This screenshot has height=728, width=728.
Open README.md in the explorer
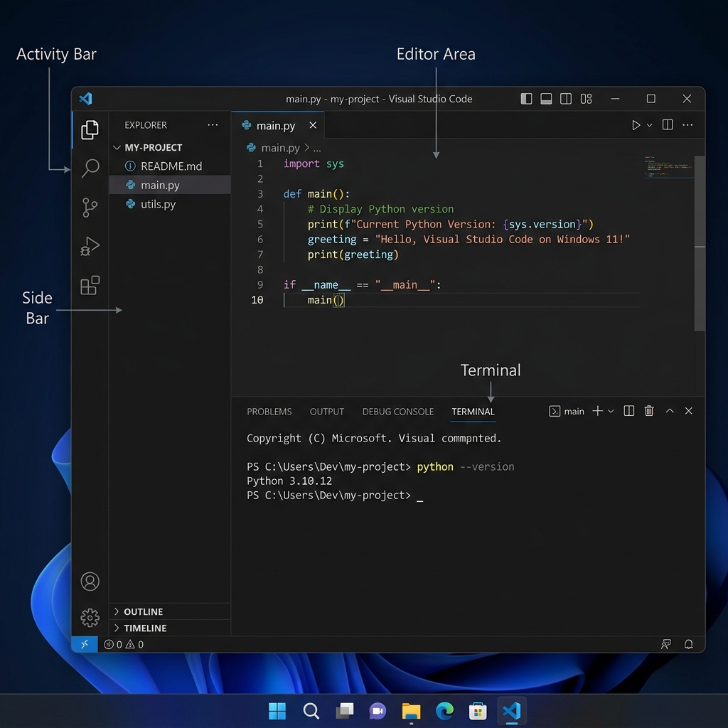pyautogui.click(x=170, y=166)
